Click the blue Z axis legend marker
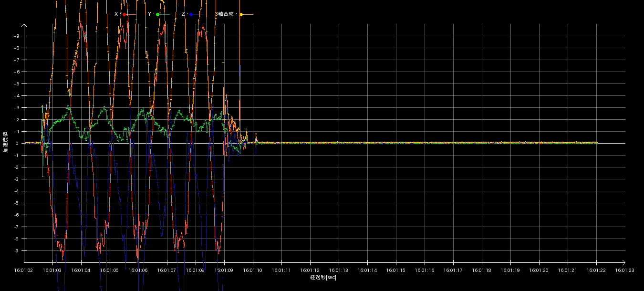644x291 pixels. coord(191,15)
